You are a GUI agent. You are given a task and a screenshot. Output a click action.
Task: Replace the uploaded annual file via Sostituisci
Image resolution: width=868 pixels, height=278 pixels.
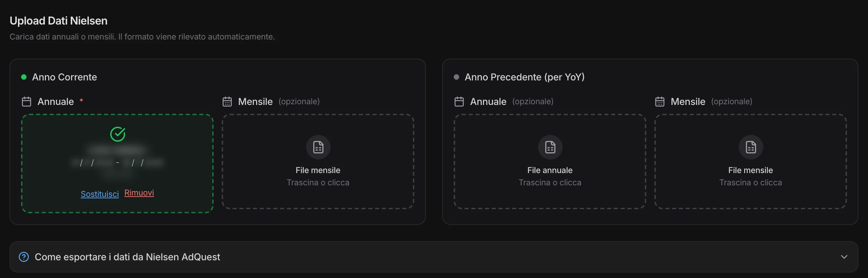[x=100, y=194]
